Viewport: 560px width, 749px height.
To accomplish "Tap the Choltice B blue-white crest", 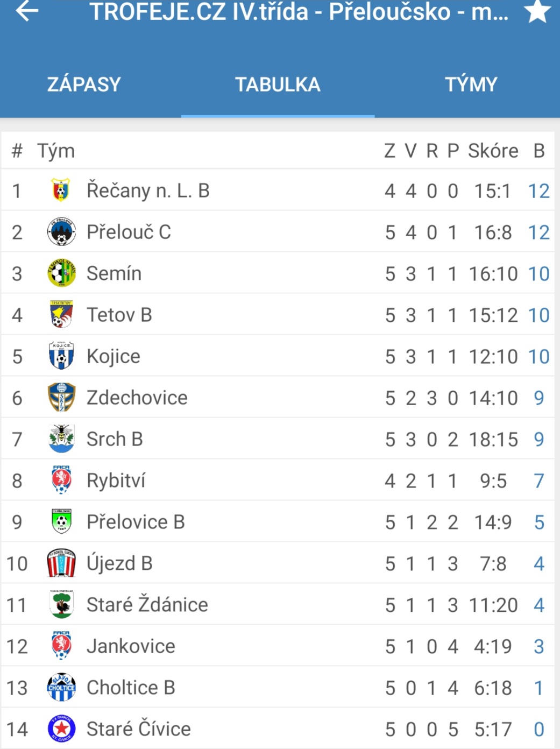I will (x=61, y=688).
